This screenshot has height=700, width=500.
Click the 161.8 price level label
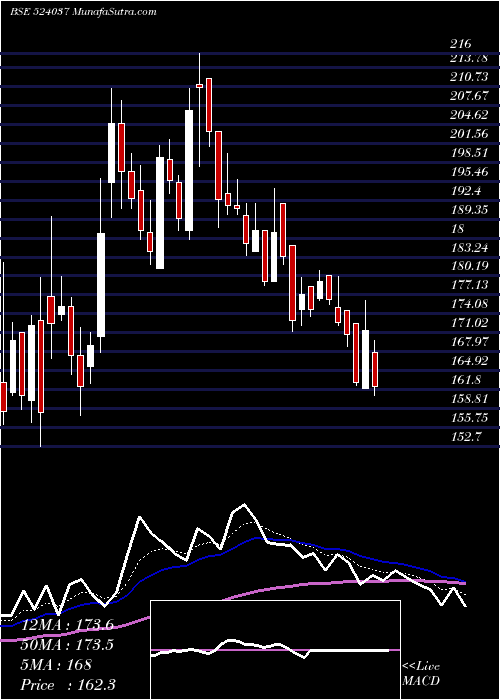(x=466, y=380)
